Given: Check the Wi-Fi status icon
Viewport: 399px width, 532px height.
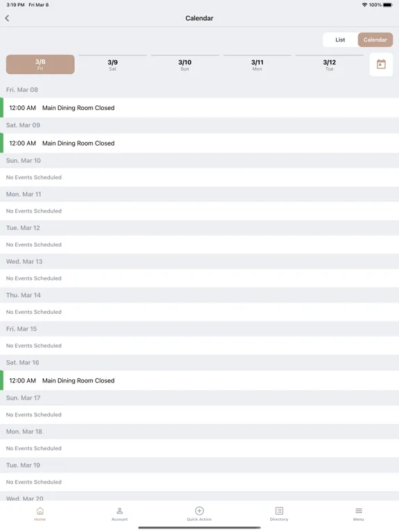Looking at the screenshot, I should point(364,5).
